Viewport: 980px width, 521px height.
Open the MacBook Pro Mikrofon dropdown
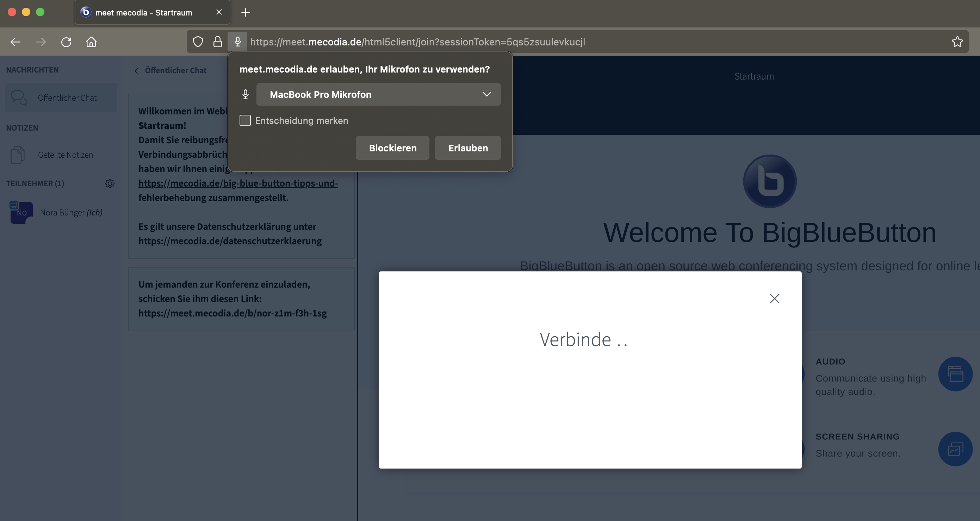(x=378, y=94)
